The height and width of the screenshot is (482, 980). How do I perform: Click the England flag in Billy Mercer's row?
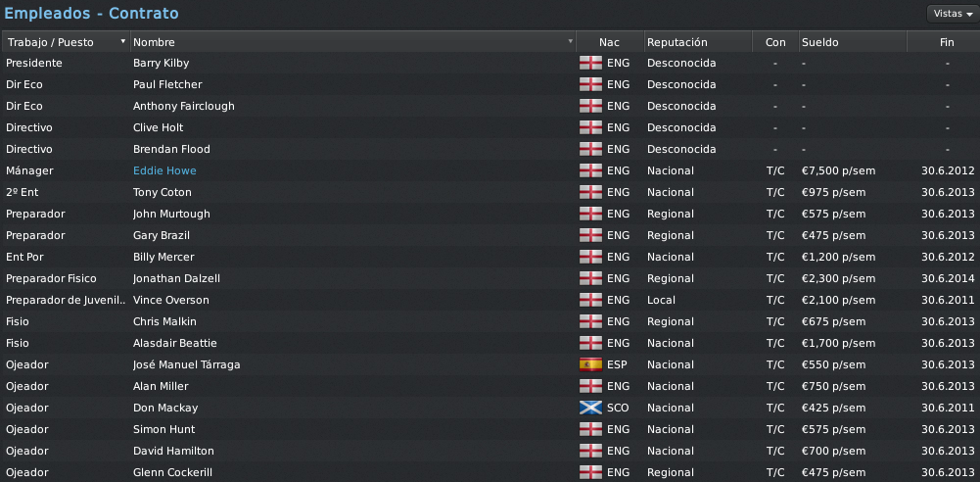590,257
